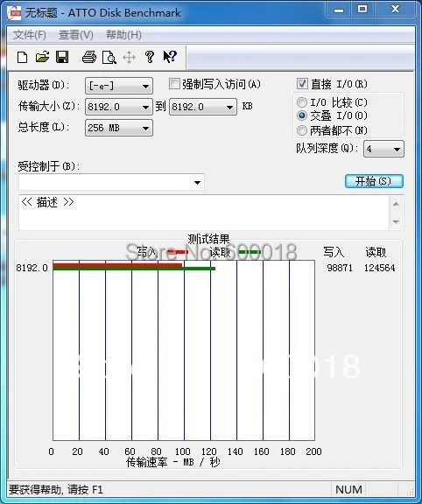Viewport: 422px width, 504px height.
Task: Expand the 驱动器 drive dropdown
Action: coord(119,86)
